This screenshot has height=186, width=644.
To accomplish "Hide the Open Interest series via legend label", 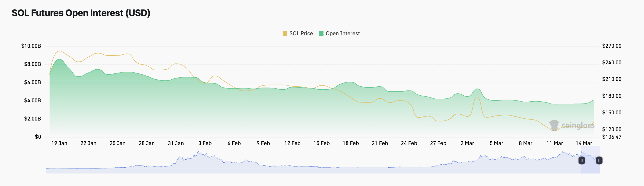I will (342, 33).
